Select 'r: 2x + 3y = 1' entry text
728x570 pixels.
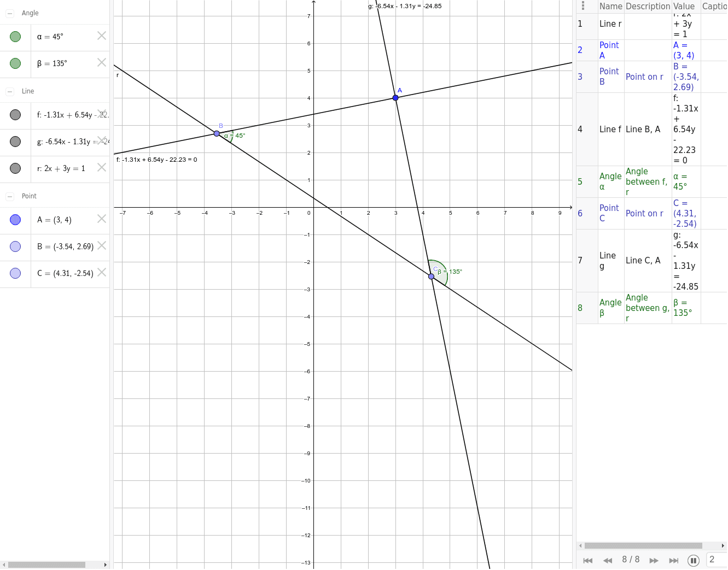point(61,168)
